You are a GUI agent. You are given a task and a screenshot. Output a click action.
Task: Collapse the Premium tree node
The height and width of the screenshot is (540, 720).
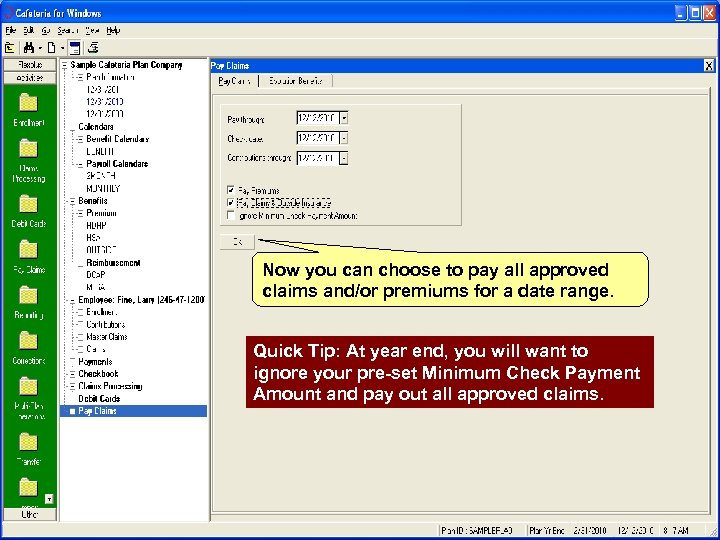(x=80, y=214)
